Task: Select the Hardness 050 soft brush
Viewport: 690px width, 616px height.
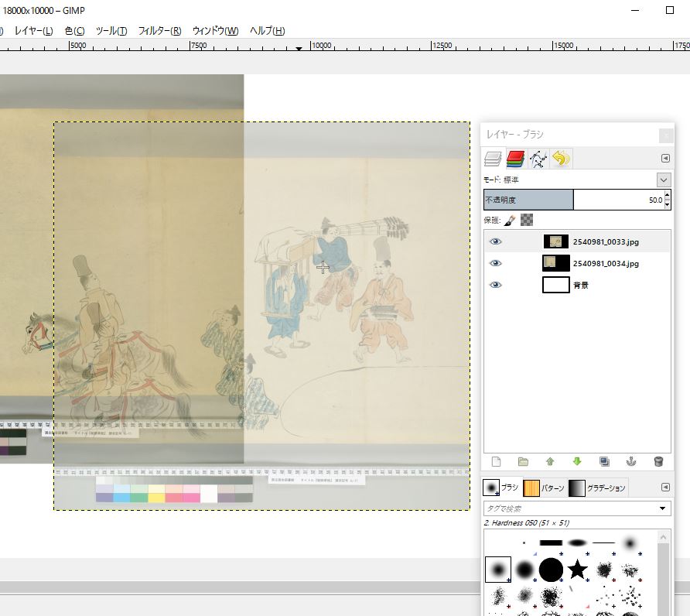Action: click(498, 570)
